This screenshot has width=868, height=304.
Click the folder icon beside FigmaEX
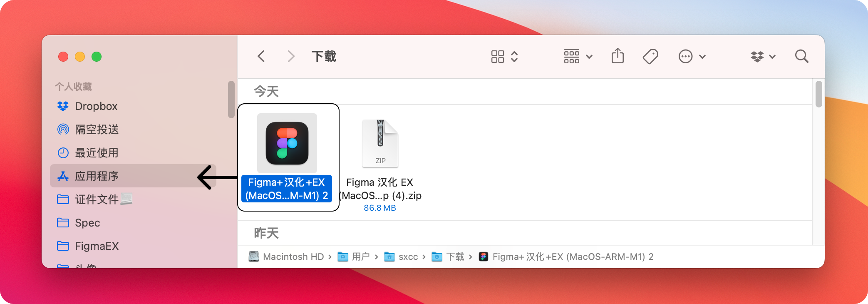click(x=63, y=246)
